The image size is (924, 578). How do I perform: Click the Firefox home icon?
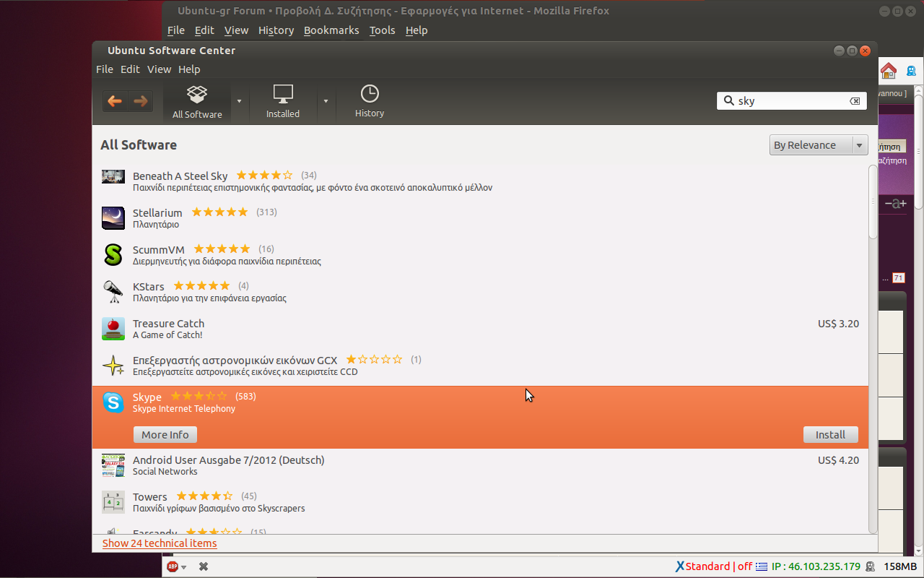pyautogui.click(x=889, y=71)
